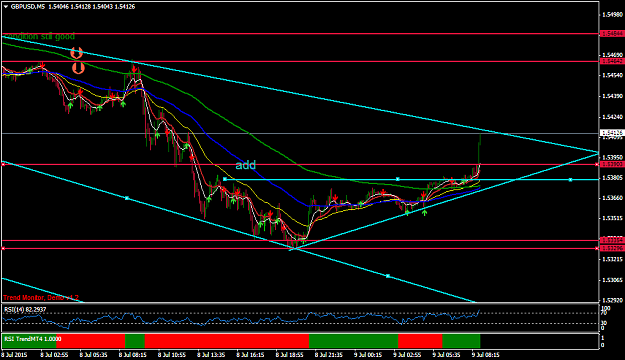This screenshot has width=625, height=360.
Task: Click the 'Trend Monitor, Demo v1.2' label
Action: coord(41,298)
